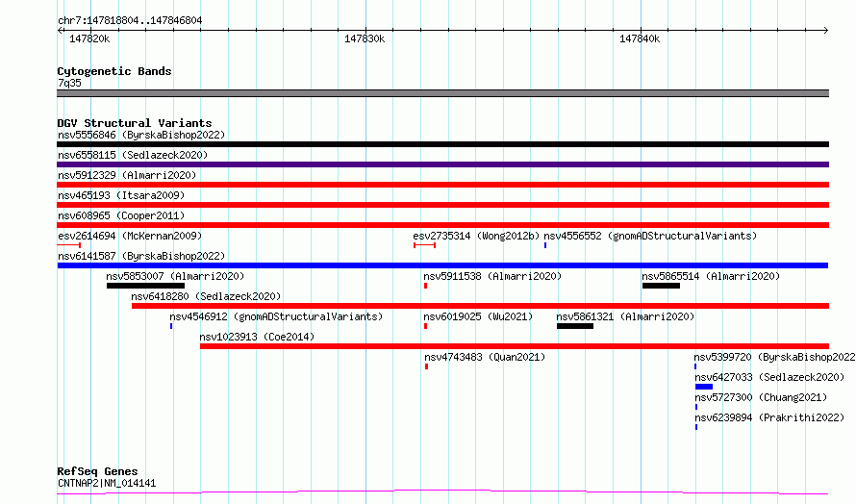The height and width of the screenshot is (504, 856).
Task: Open the nsv5865514 Almarri2020 black bar
Action: (x=661, y=286)
